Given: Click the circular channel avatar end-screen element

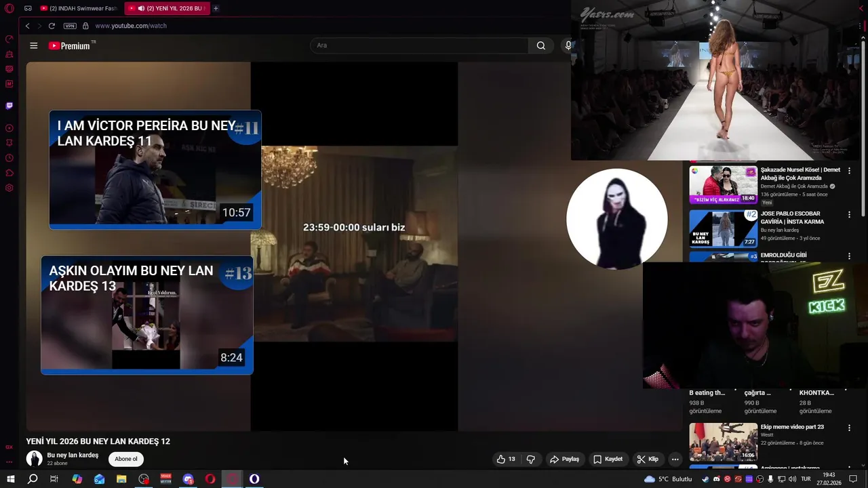Looking at the screenshot, I should tap(617, 218).
